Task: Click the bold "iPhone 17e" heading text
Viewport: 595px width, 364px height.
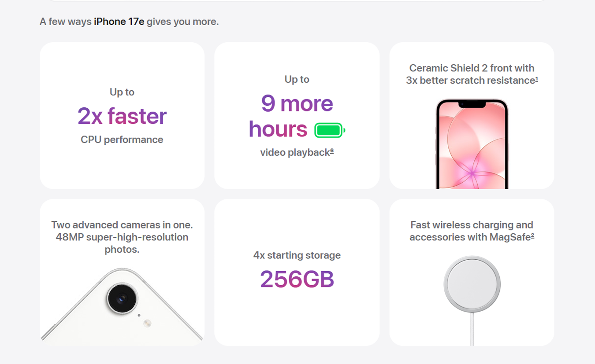Action: pos(119,22)
